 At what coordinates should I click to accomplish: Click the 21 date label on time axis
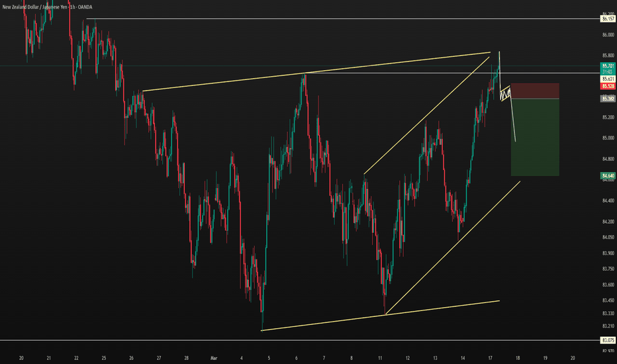[x=49, y=358]
